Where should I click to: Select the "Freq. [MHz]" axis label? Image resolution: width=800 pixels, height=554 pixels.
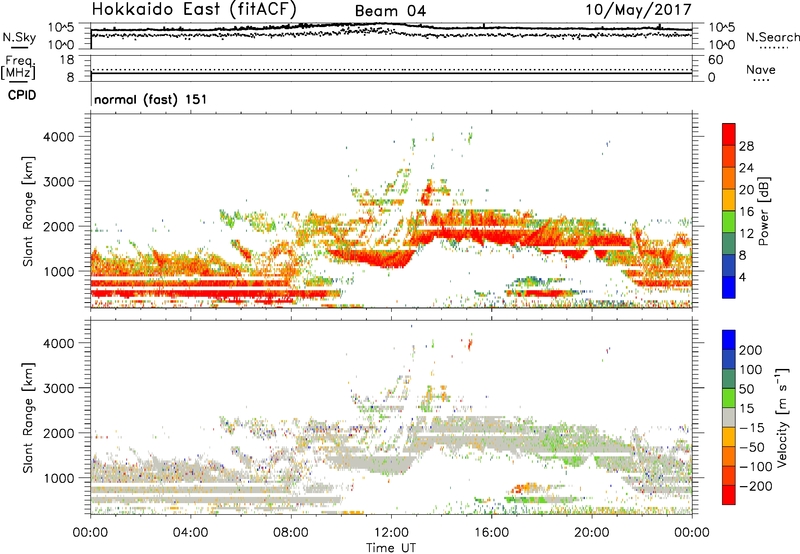point(18,68)
